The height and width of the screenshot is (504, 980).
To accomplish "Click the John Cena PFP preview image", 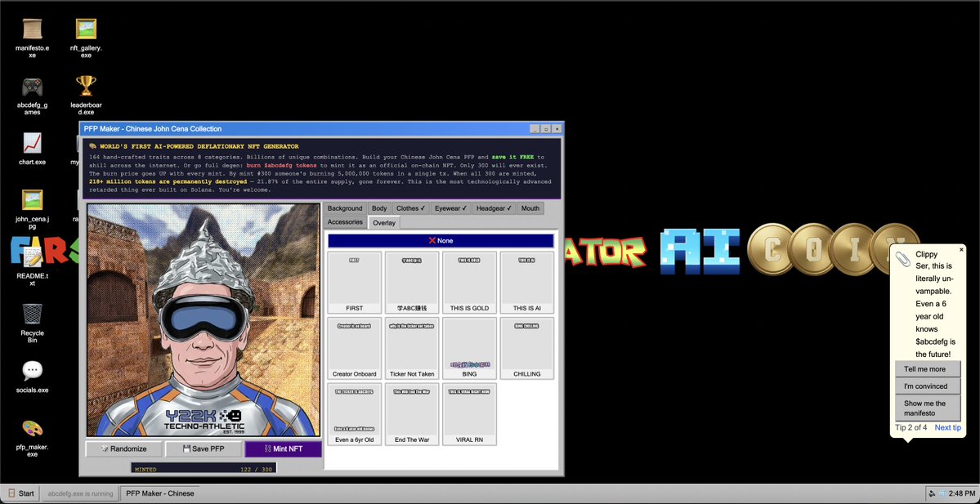I will pos(204,319).
